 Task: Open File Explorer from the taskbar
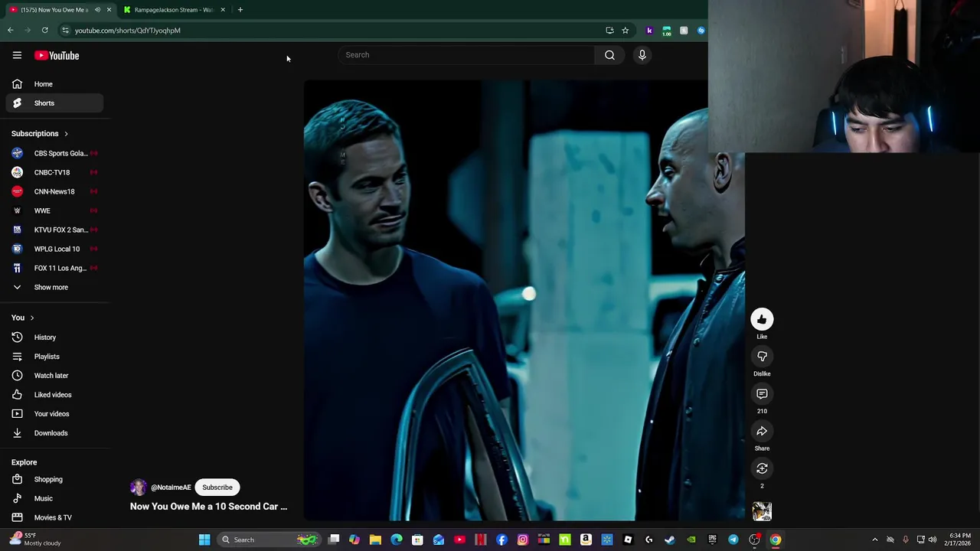(375, 540)
